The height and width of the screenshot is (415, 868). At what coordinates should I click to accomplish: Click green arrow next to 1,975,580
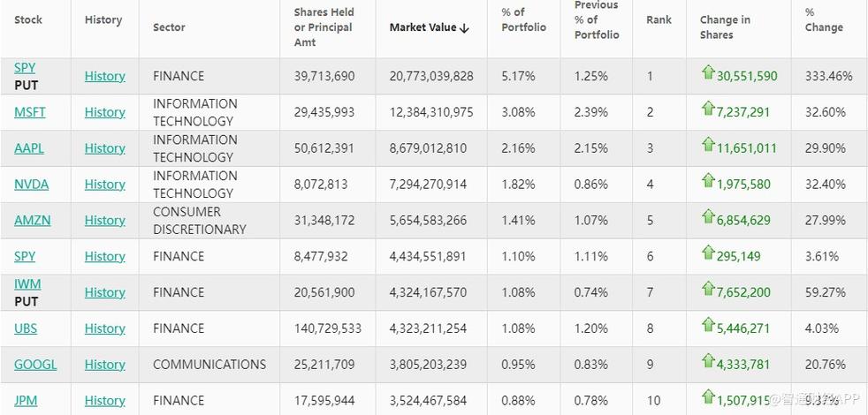[707, 181]
